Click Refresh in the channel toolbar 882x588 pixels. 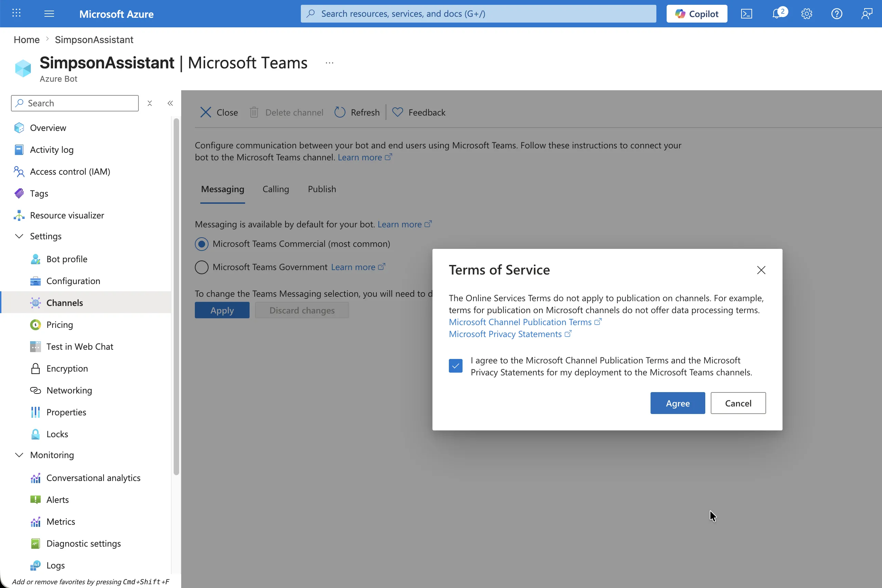point(357,112)
